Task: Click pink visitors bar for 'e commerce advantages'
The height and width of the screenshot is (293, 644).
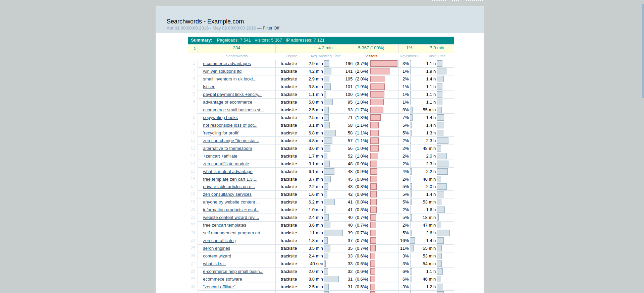Action: click(384, 64)
